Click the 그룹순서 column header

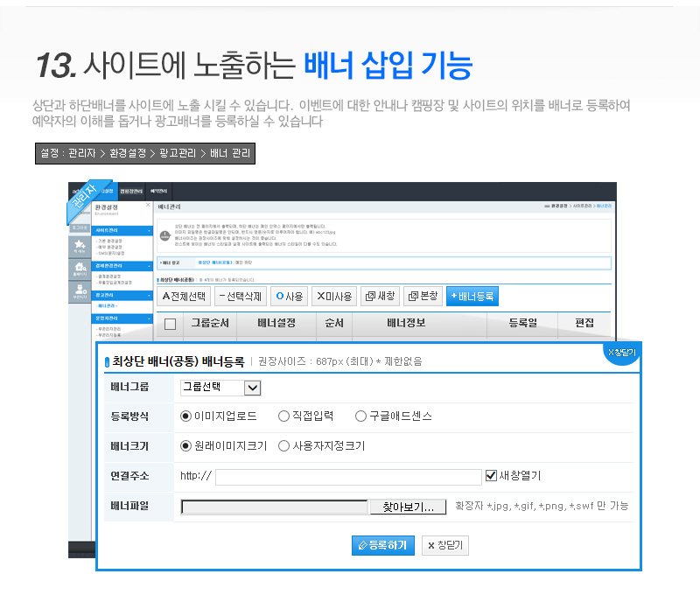(x=210, y=323)
